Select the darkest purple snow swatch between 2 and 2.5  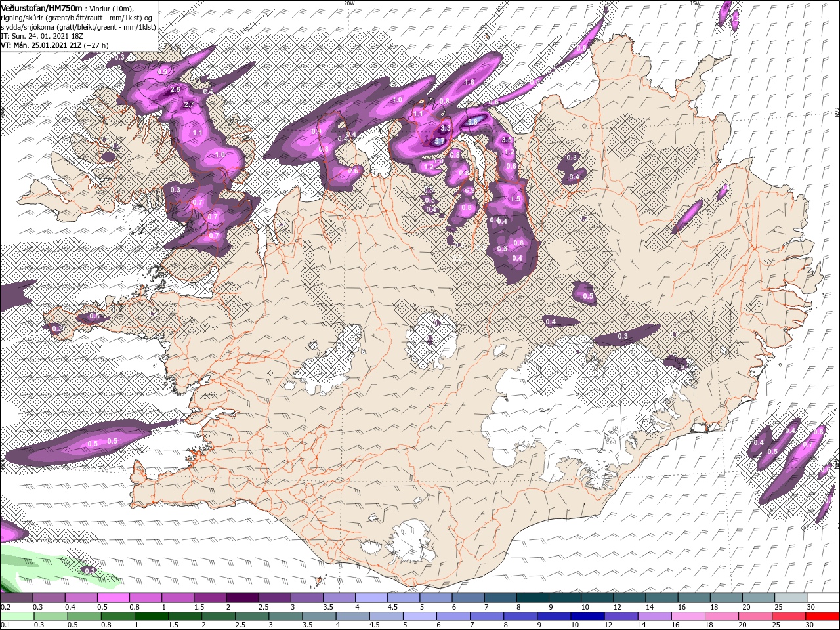tap(241, 598)
